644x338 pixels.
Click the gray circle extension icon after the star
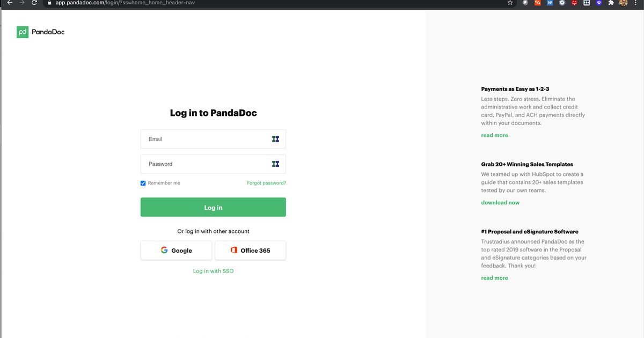pyautogui.click(x=525, y=3)
